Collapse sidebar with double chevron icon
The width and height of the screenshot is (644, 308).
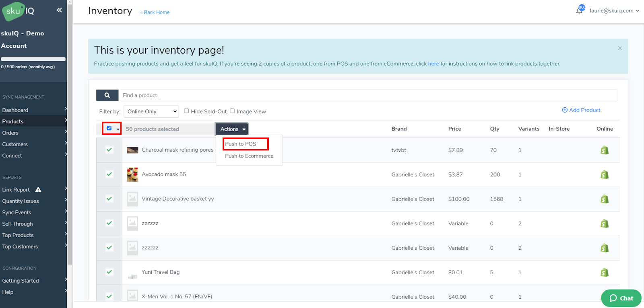tap(59, 10)
